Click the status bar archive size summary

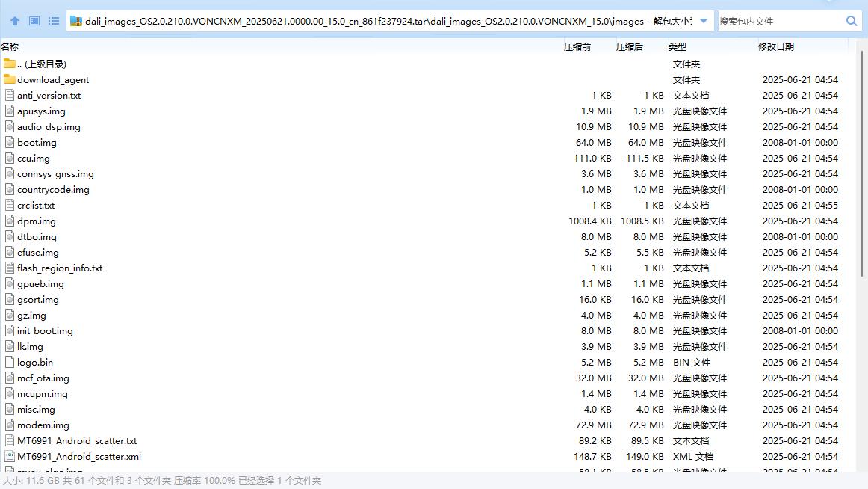click(x=161, y=480)
